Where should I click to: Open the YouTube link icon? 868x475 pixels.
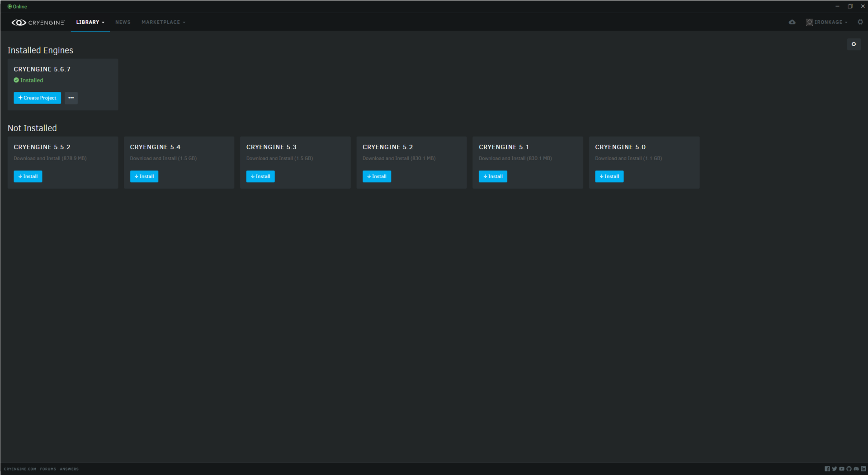[842, 469]
